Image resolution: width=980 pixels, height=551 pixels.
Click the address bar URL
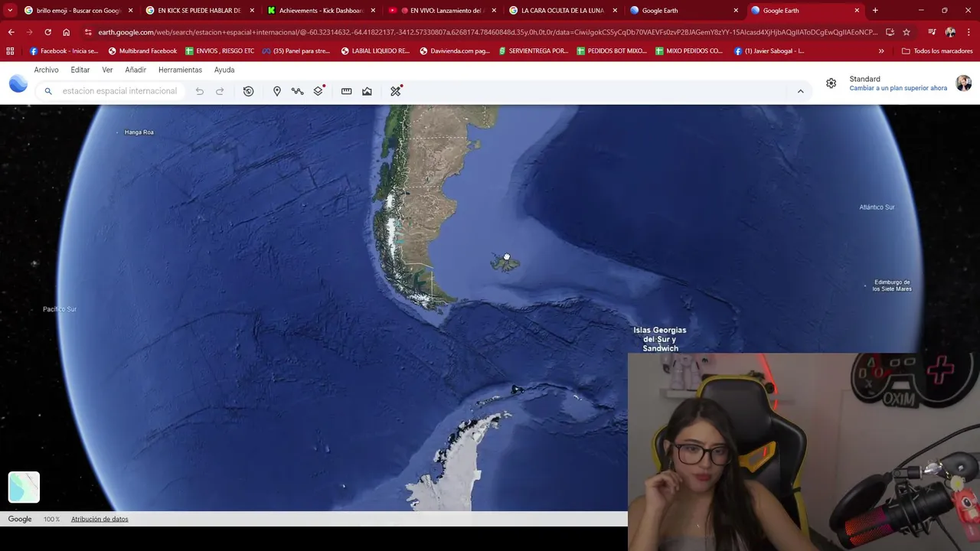click(488, 32)
